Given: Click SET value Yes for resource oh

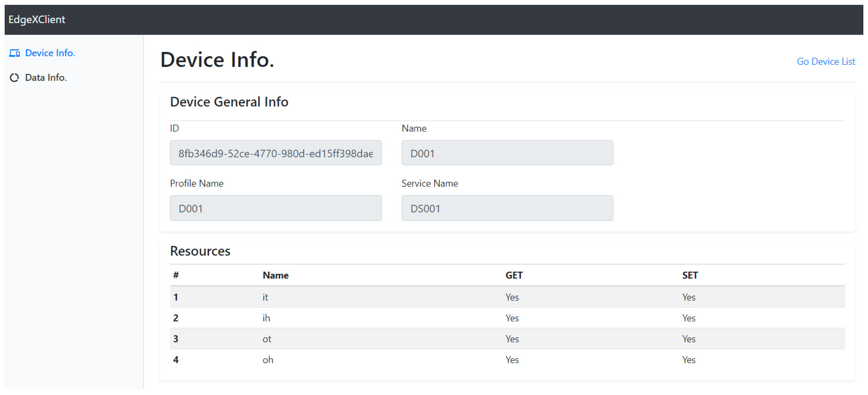Looking at the screenshot, I should [688, 360].
